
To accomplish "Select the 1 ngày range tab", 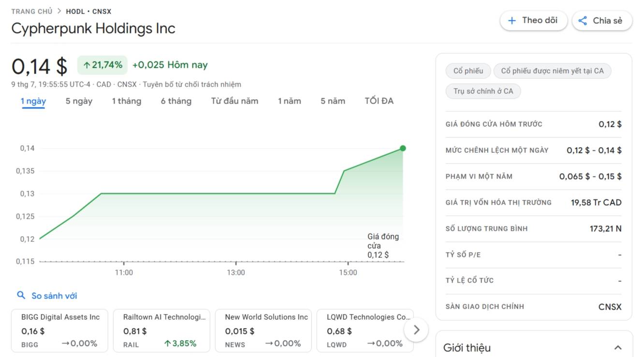I will click(33, 101).
